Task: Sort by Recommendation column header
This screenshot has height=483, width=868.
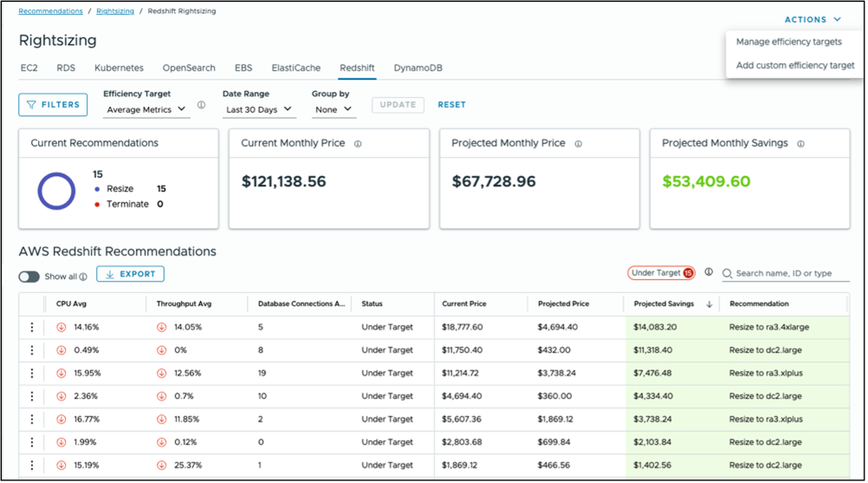Action: (759, 304)
